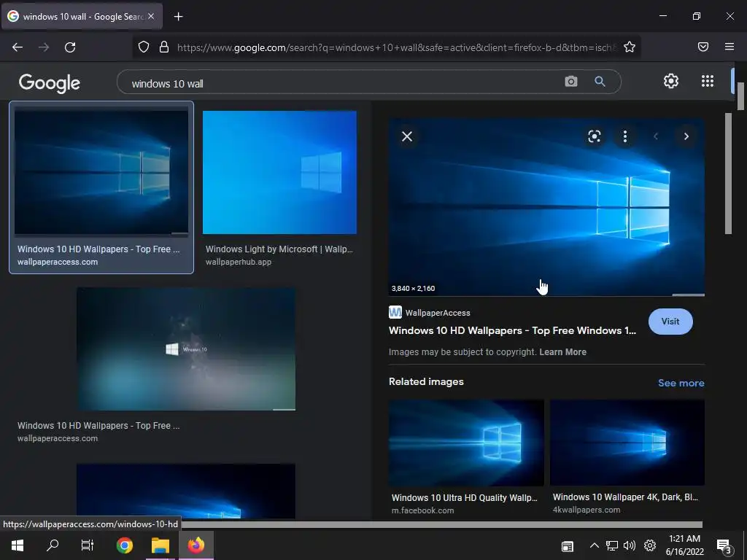Click the address bar URL

(x=396, y=47)
